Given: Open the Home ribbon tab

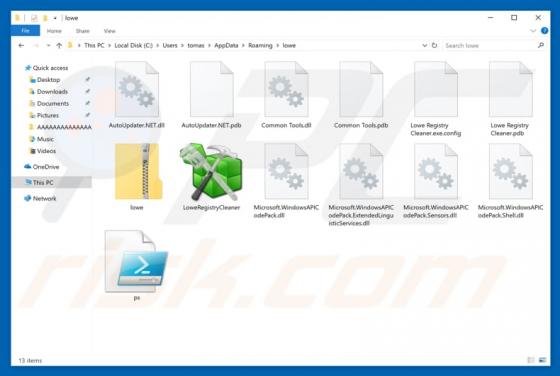Looking at the screenshot, I should pyautogui.click(x=54, y=31).
